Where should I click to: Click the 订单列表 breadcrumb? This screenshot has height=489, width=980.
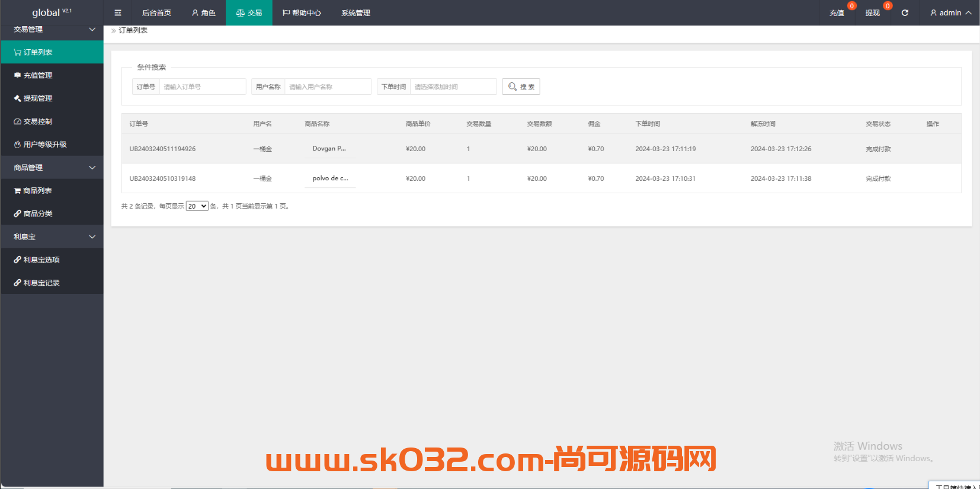133,30
